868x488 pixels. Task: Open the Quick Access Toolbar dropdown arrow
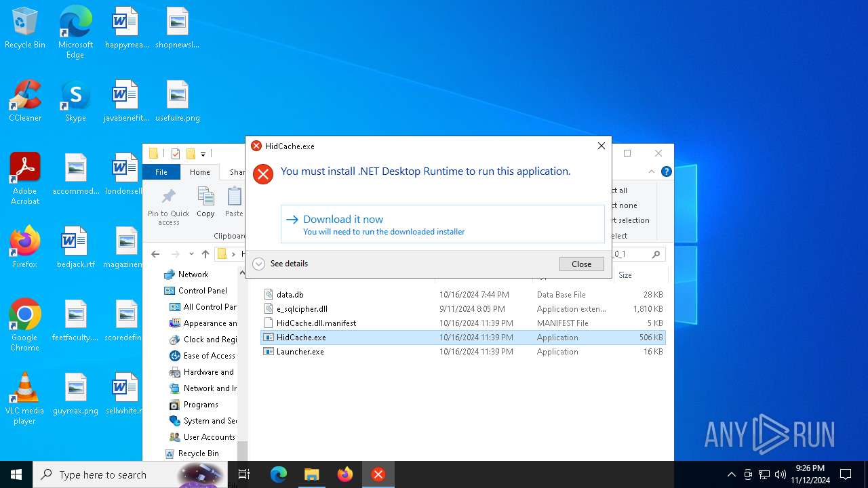tap(203, 154)
